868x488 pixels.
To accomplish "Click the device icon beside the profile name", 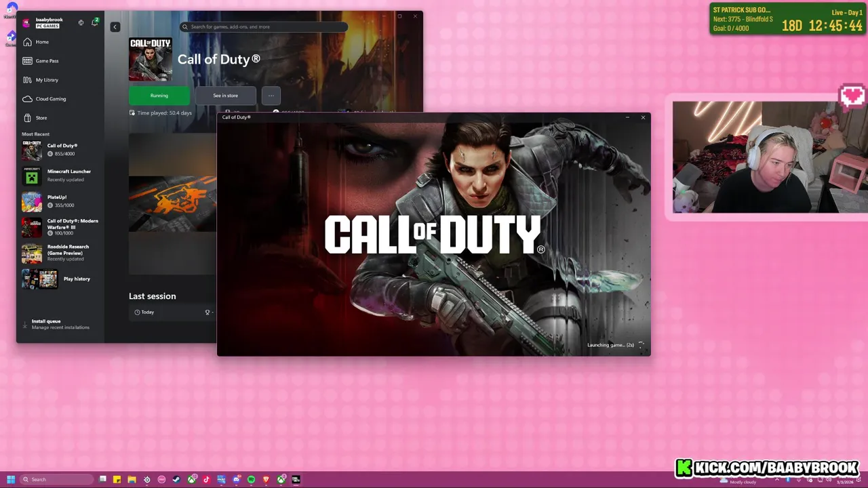I will (81, 22).
